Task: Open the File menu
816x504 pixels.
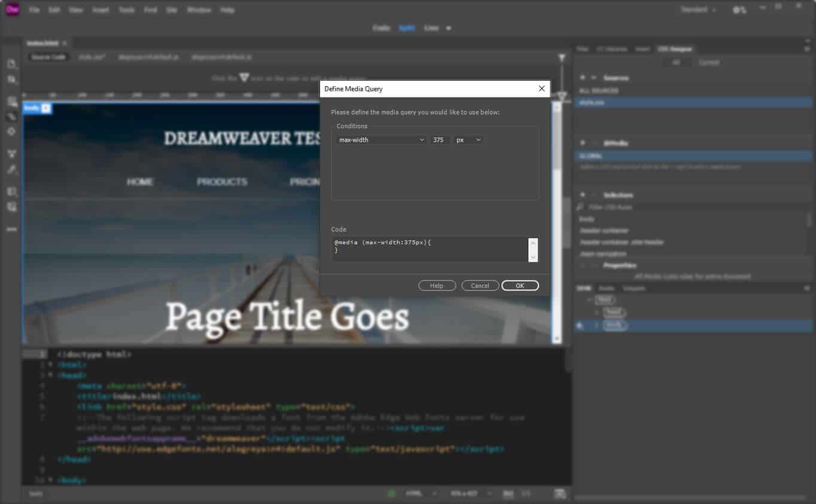Action: click(34, 10)
